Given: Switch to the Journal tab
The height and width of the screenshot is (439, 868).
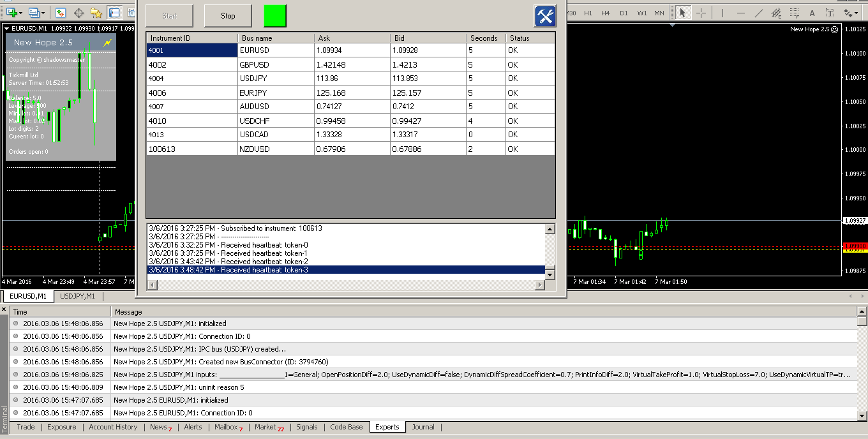Looking at the screenshot, I should pyautogui.click(x=423, y=427).
